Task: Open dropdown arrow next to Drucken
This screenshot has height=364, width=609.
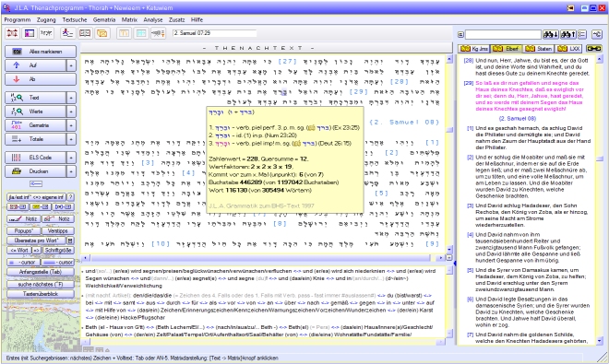Action: click(x=71, y=171)
